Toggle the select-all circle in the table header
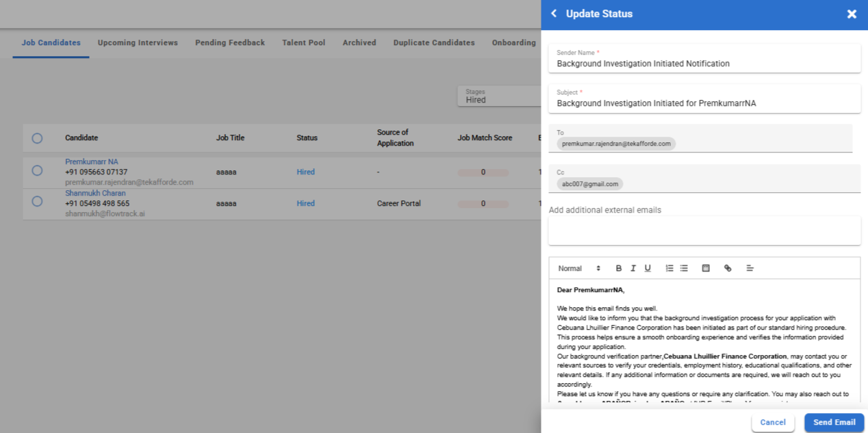868x433 pixels. point(37,138)
